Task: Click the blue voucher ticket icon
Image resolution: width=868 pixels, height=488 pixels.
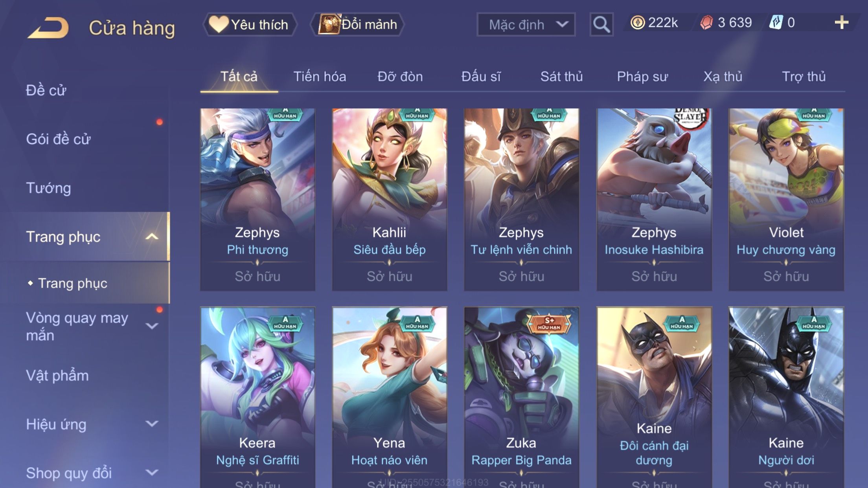Action: (x=776, y=22)
